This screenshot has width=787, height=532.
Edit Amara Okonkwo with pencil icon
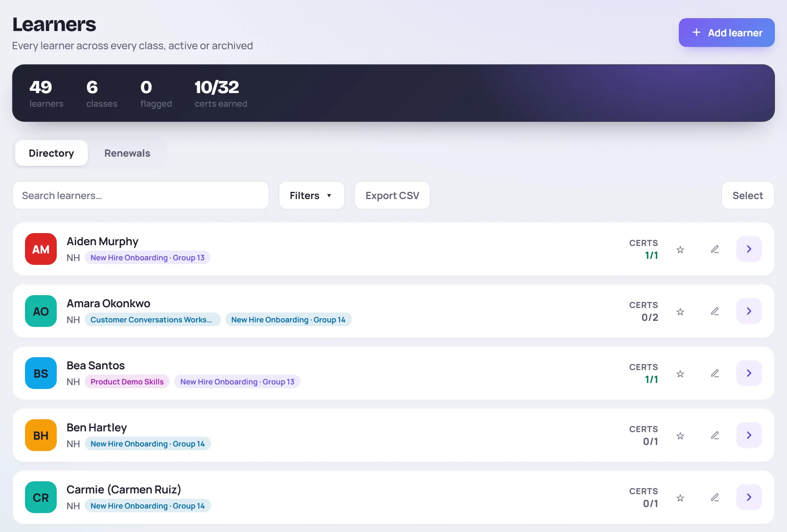(x=715, y=311)
